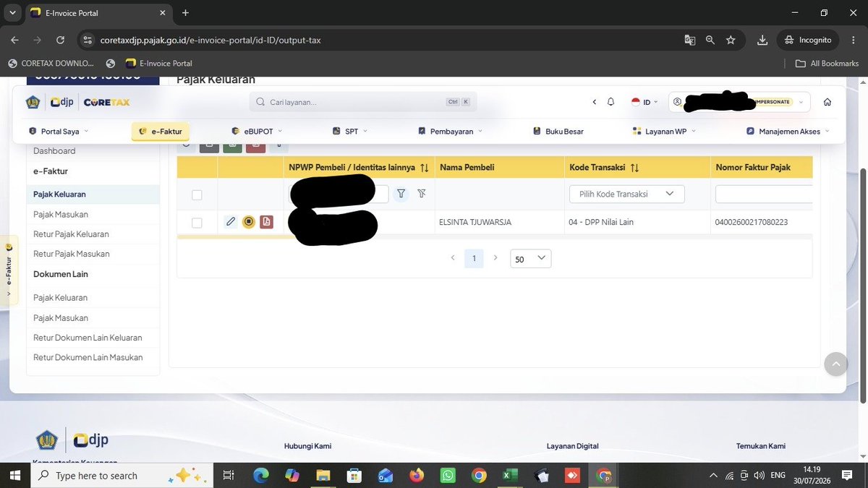The image size is (868, 488).
Task: Expand the Portal Saya menu
Action: 58,132
